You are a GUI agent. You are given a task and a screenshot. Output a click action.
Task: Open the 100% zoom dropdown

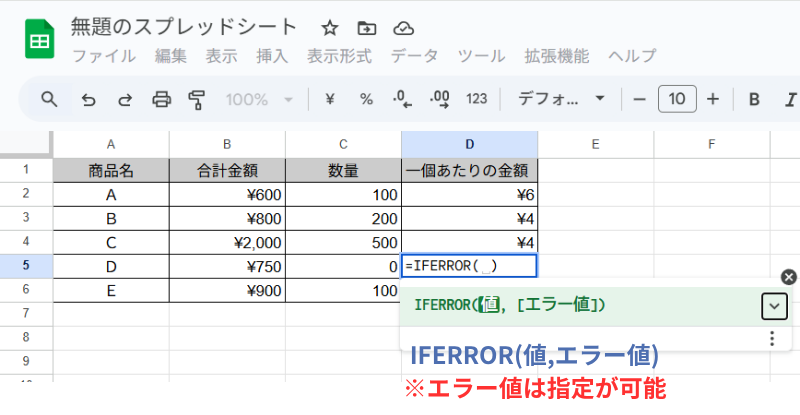pos(259,99)
